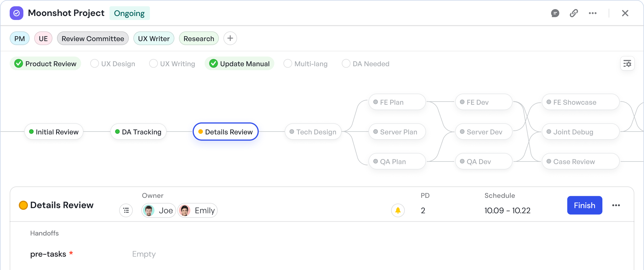Open workflow settings icon at right

pyautogui.click(x=627, y=63)
